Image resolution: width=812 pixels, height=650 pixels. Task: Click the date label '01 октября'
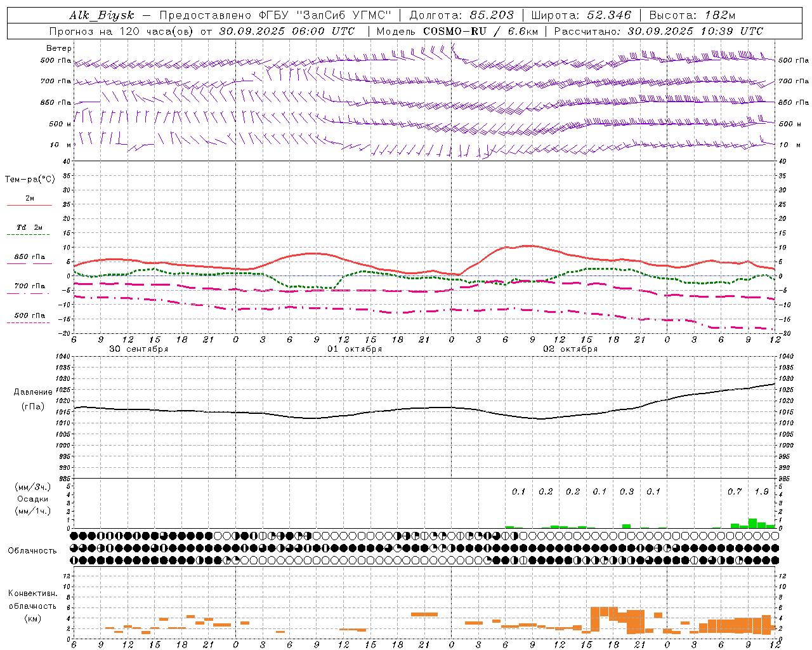pyautogui.click(x=355, y=348)
